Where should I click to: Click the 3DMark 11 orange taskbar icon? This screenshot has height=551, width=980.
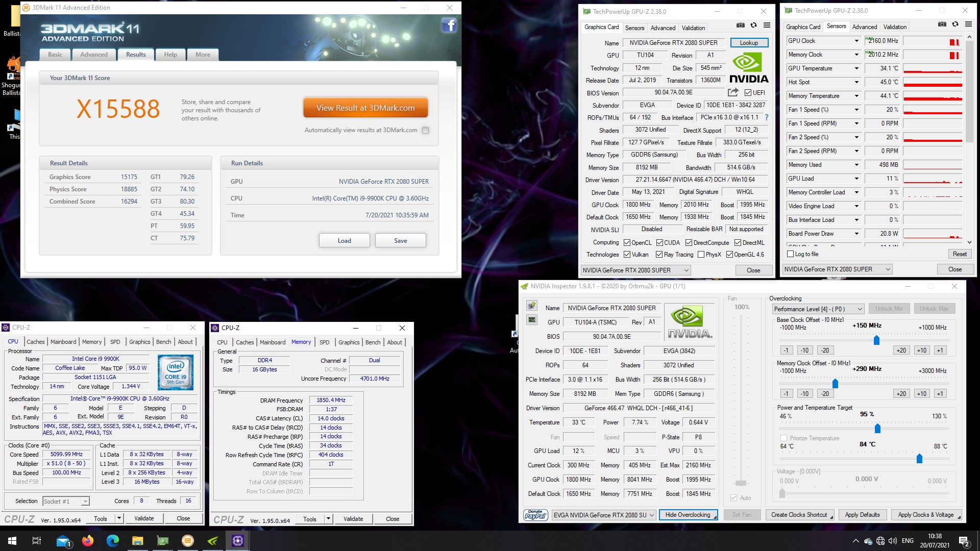[188, 541]
